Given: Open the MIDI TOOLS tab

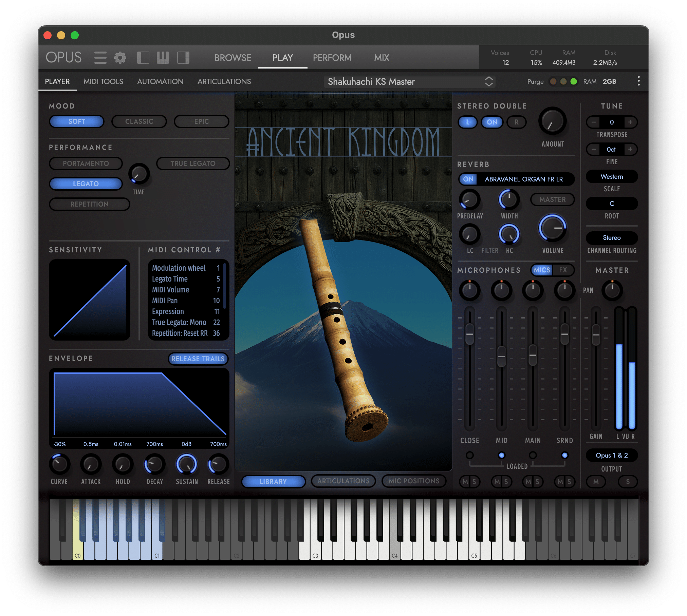Looking at the screenshot, I should click(x=103, y=81).
